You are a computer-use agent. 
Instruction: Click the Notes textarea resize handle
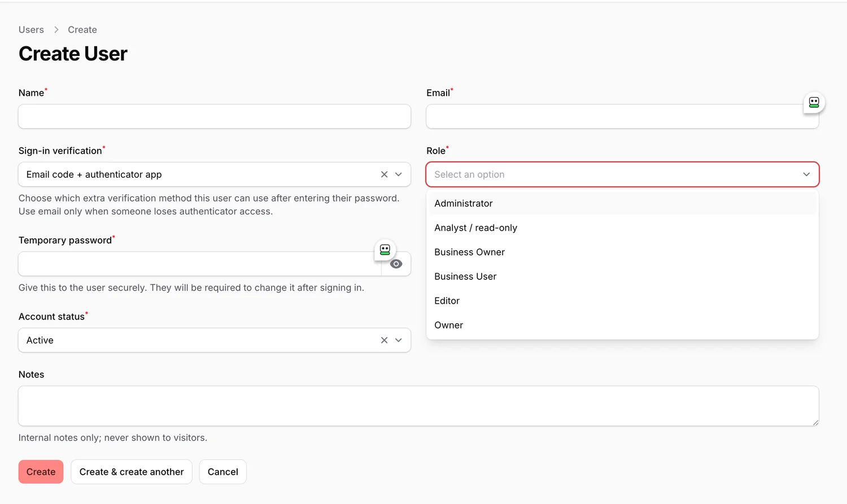click(815, 422)
